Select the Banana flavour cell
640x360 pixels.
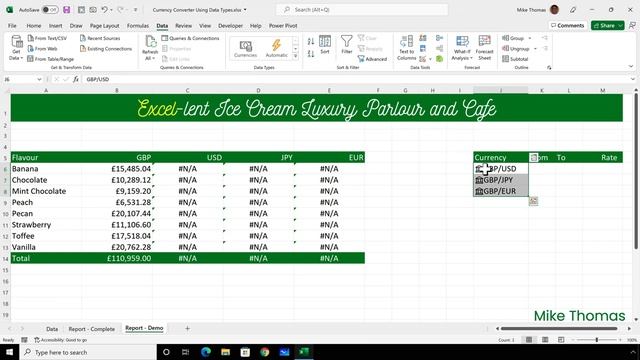(46, 169)
